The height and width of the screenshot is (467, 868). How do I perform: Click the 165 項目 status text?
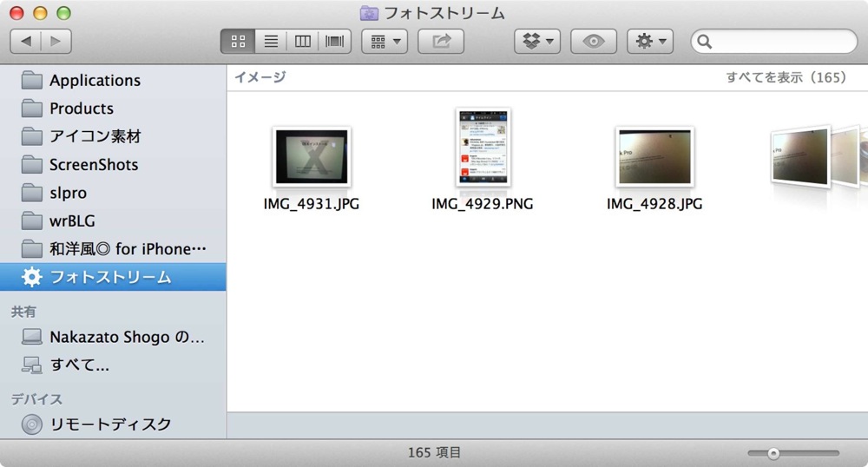tap(434, 452)
